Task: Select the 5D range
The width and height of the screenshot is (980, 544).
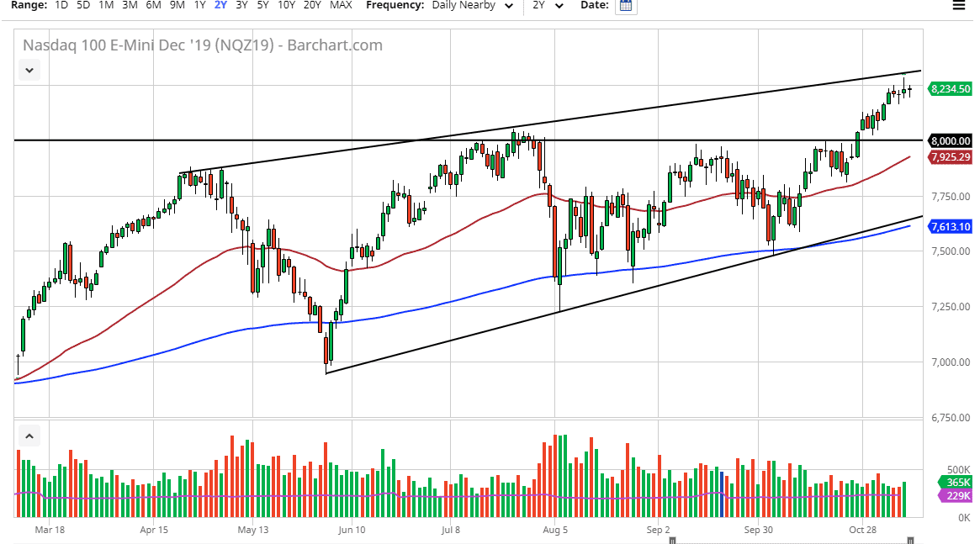Action: pyautogui.click(x=82, y=5)
